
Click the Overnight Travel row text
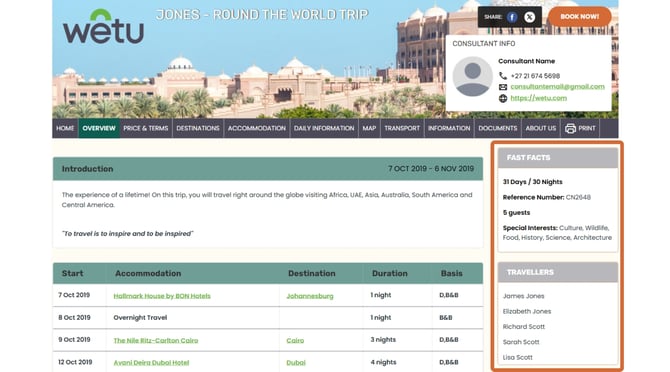pyautogui.click(x=140, y=318)
